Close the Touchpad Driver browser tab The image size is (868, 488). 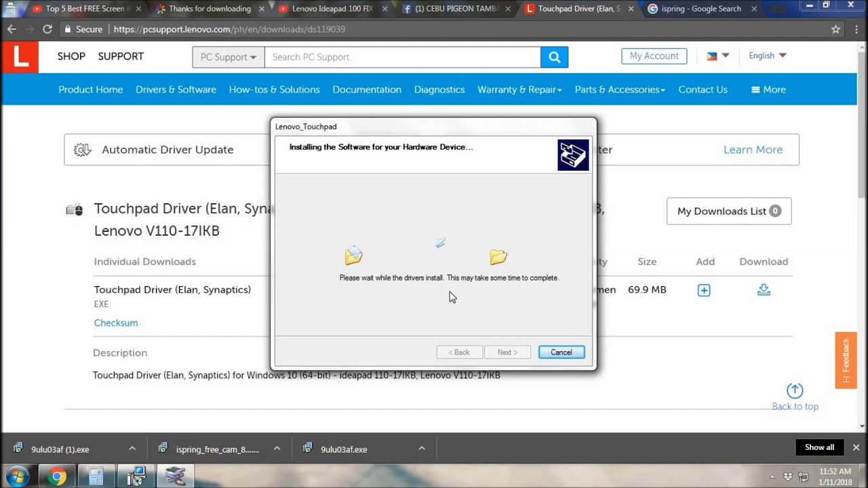[x=632, y=9]
